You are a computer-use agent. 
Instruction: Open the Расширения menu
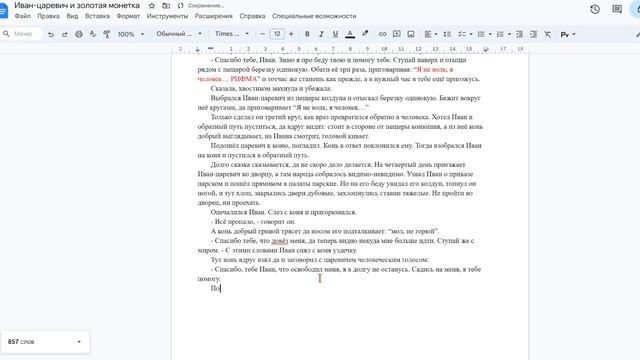213,16
